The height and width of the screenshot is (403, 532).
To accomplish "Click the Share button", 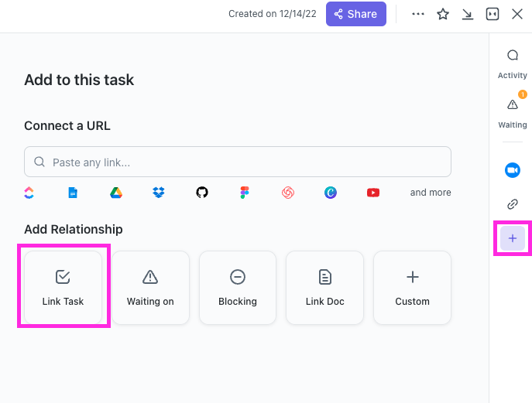I will [x=355, y=14].
